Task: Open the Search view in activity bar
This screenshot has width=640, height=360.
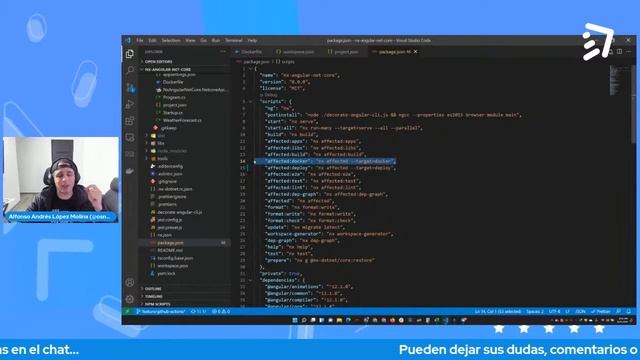Action: (x=130, y=71)
